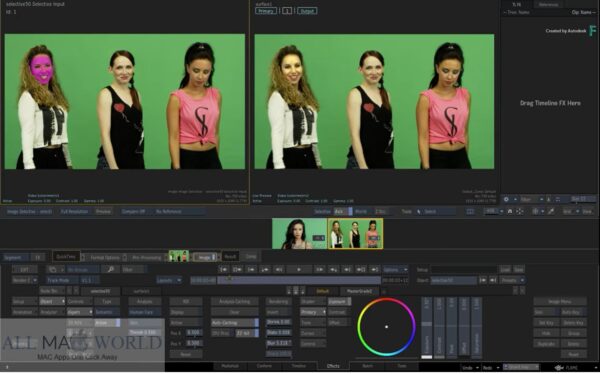Image resolution: width=600 pixels, height=374 pixels.
Task: Click the grid overlay icon in viewport toolbar
Action: (535, 211)
